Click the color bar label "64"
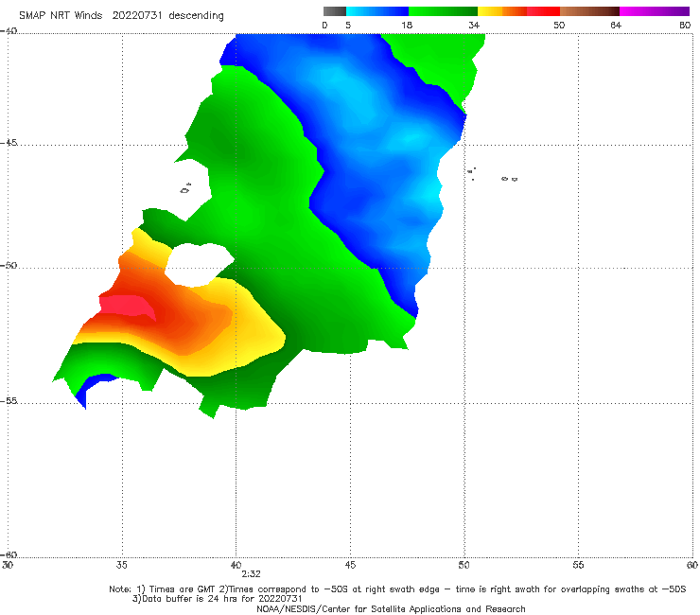Image resolution: width=700 pixels, height=615 pixels. pos(616,26)
